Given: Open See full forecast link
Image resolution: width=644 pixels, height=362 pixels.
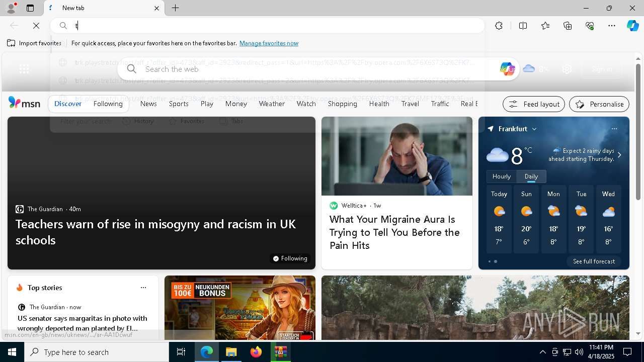Looking at the screenshot, I should coord(594,261).
